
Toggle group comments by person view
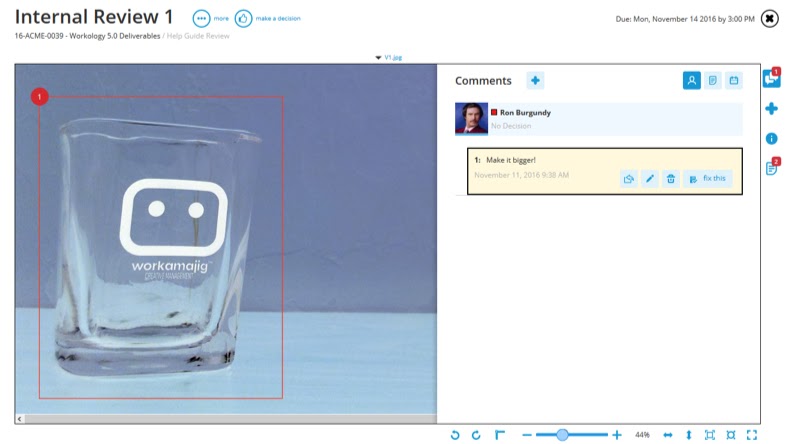[x=692, y=80]
